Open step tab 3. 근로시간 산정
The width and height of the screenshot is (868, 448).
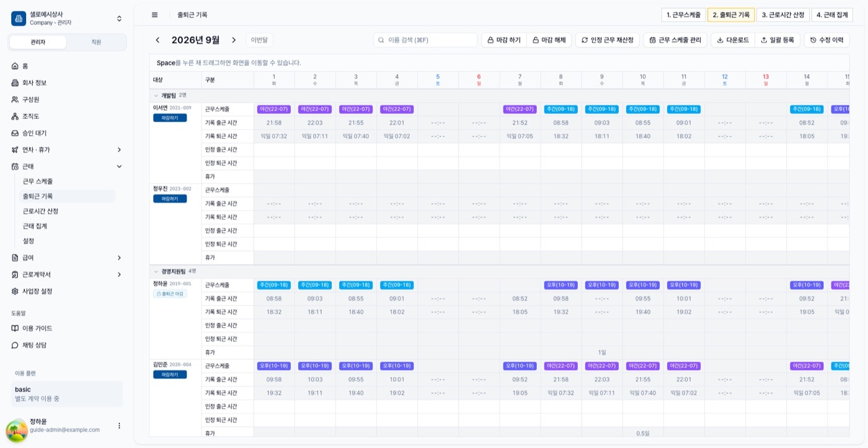[x=783, y=15]
